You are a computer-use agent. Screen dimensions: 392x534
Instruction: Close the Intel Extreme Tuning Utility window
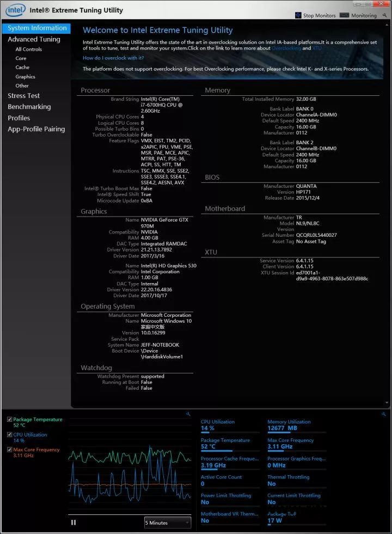(382, 4)
